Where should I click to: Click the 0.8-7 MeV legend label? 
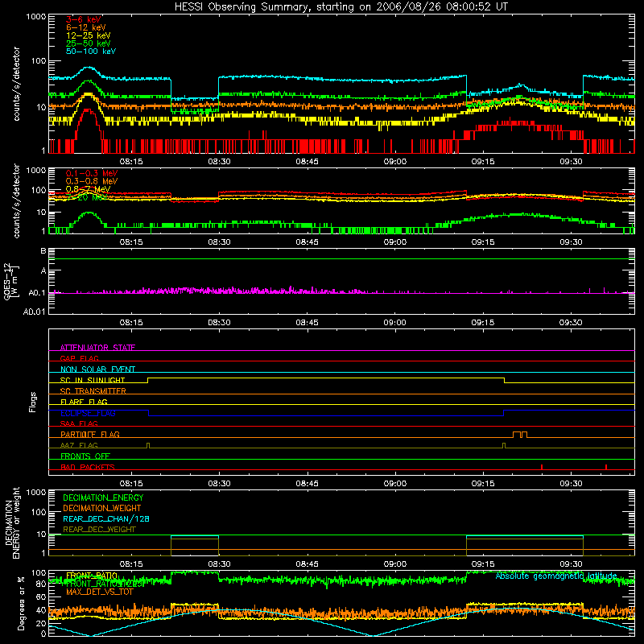pos(88,189)
